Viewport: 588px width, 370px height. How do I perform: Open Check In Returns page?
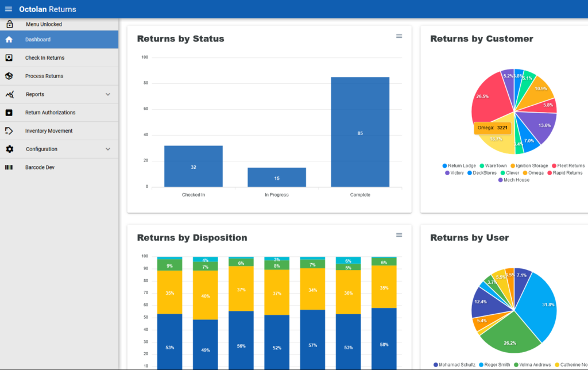pyautogui.click(x=59, y=58)
